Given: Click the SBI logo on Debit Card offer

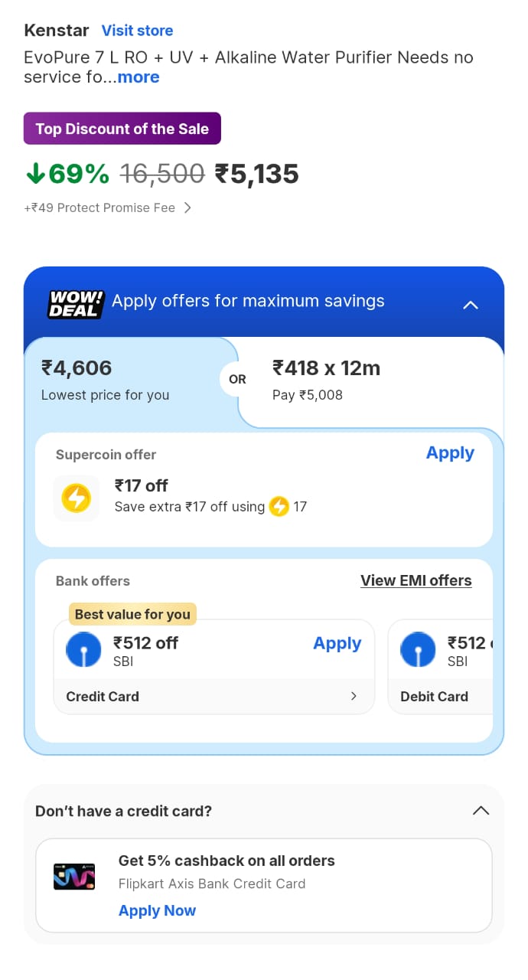Looking at the screenshot, I should pos(418,651).
